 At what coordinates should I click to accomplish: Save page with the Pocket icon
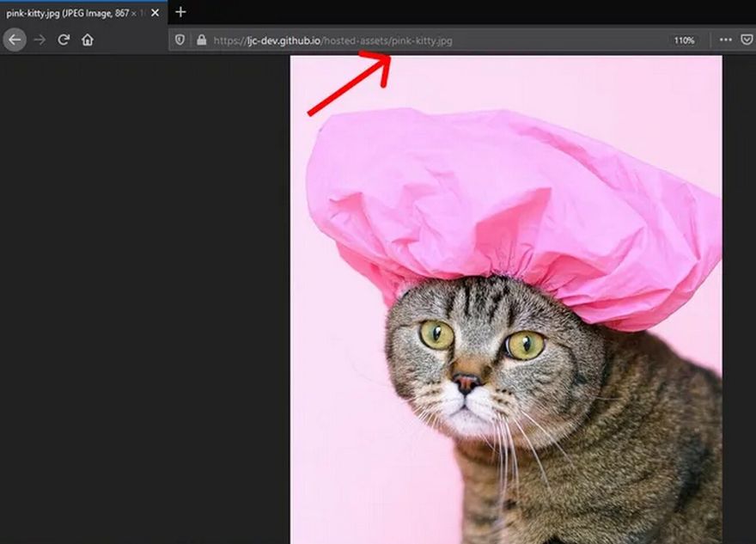[x=747, y=40]
